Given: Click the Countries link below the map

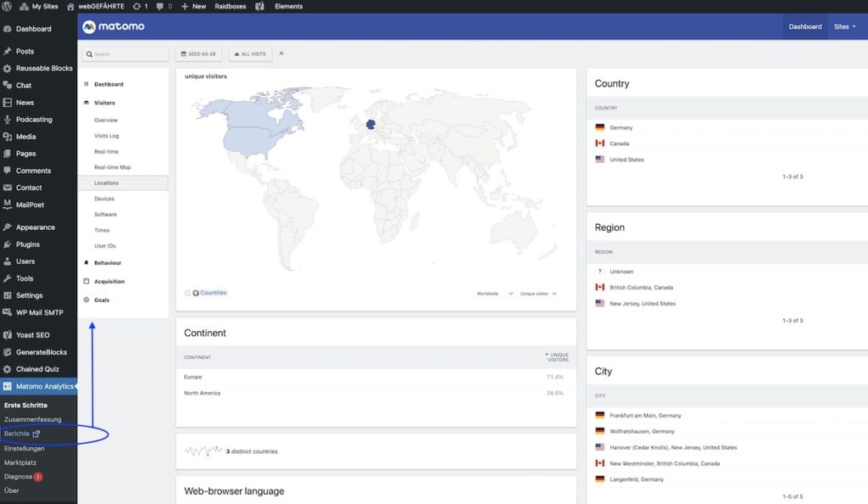Looking at the screenshot, I should (213, 293).
